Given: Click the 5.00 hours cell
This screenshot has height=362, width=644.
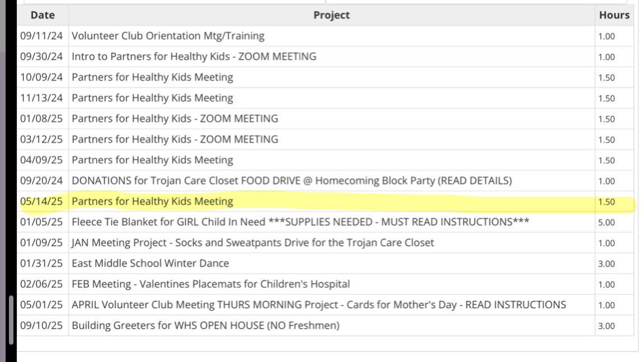Looking at the screenshot, I should pos(607,222).
